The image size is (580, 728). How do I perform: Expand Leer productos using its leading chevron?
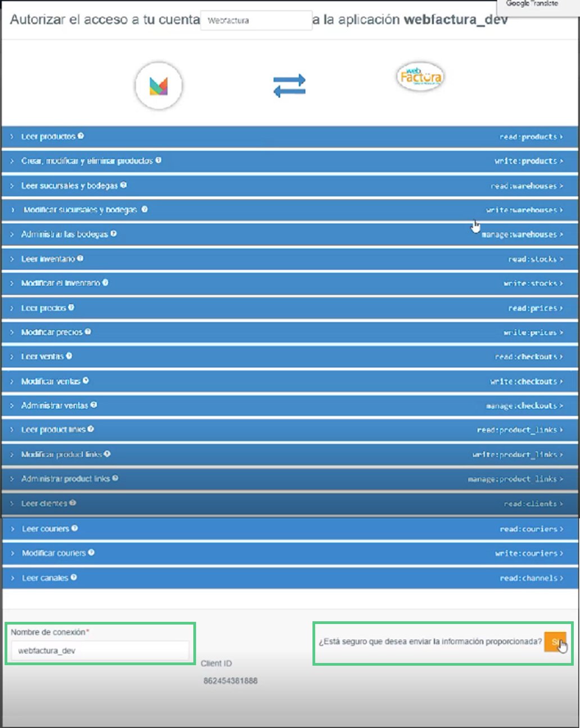pyautogui.click(x=12, y=137)
